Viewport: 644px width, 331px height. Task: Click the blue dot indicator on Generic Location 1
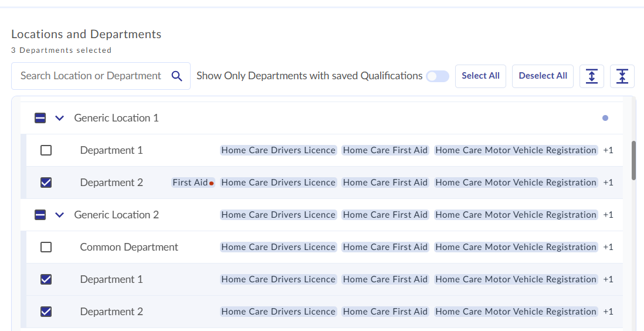click(605, 118)
